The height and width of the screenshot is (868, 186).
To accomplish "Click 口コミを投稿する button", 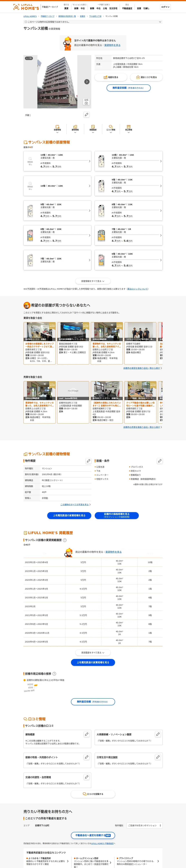I will 93,794.
